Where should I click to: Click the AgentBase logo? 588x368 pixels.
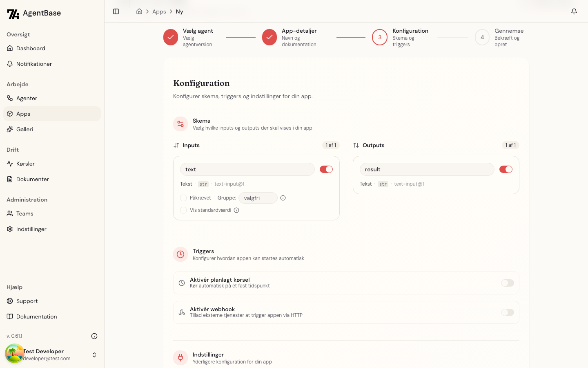tap(34, 13)
